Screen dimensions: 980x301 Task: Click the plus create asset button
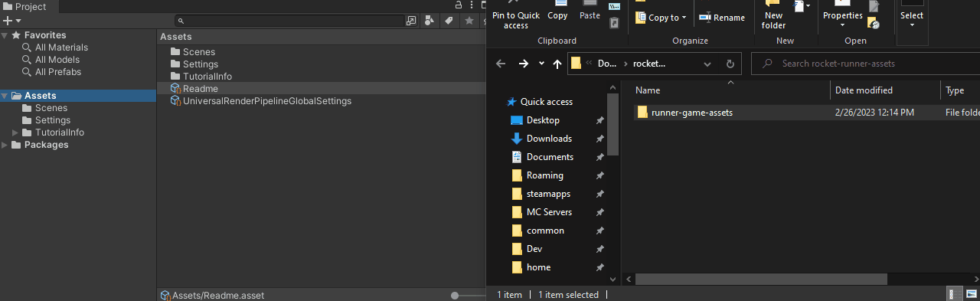click(x=8, y=21)
